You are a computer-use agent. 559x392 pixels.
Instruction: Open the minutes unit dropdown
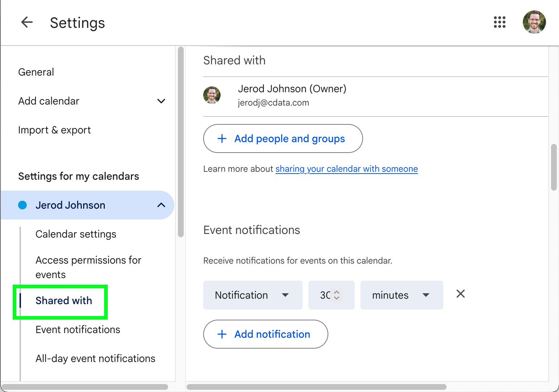click(401, 295)
